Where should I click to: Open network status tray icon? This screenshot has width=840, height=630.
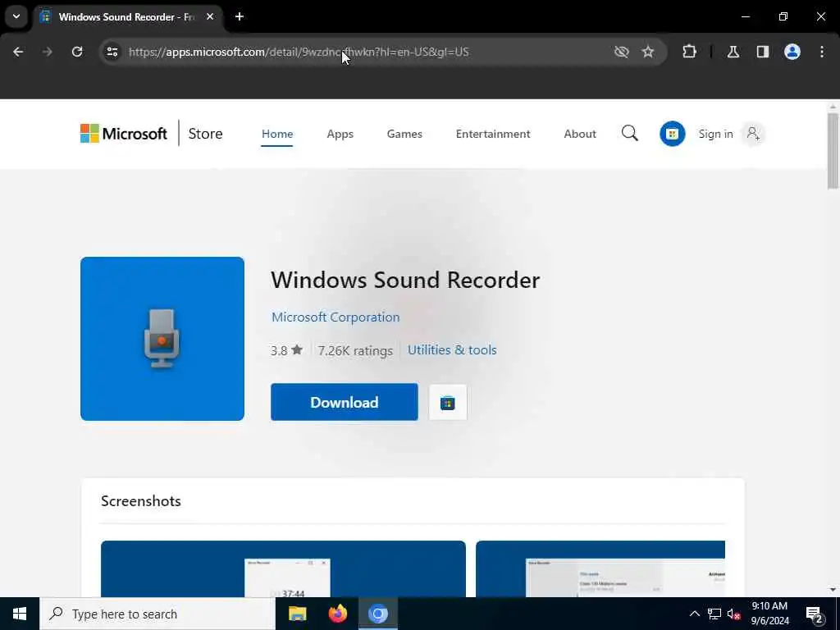point(714,614)
